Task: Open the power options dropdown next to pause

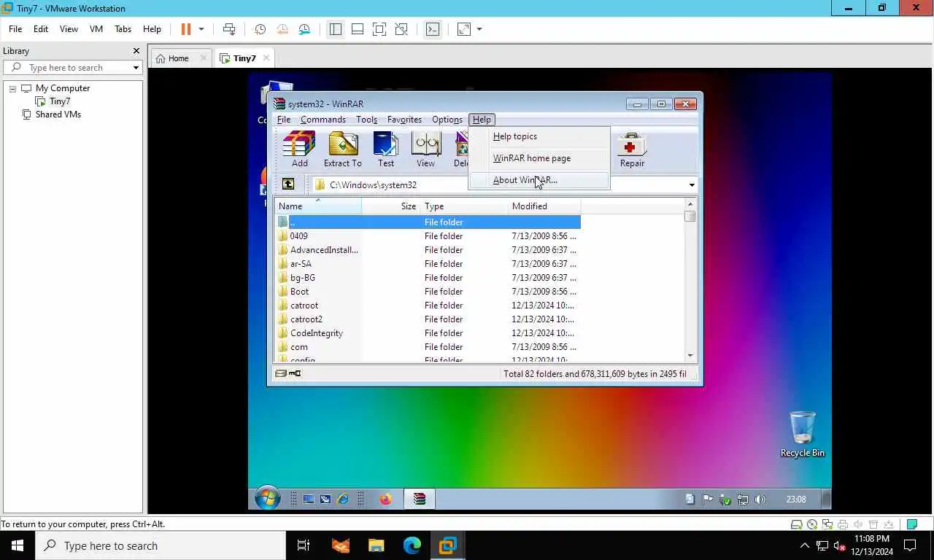Action: pyautogui.click(x=201, y=29)
